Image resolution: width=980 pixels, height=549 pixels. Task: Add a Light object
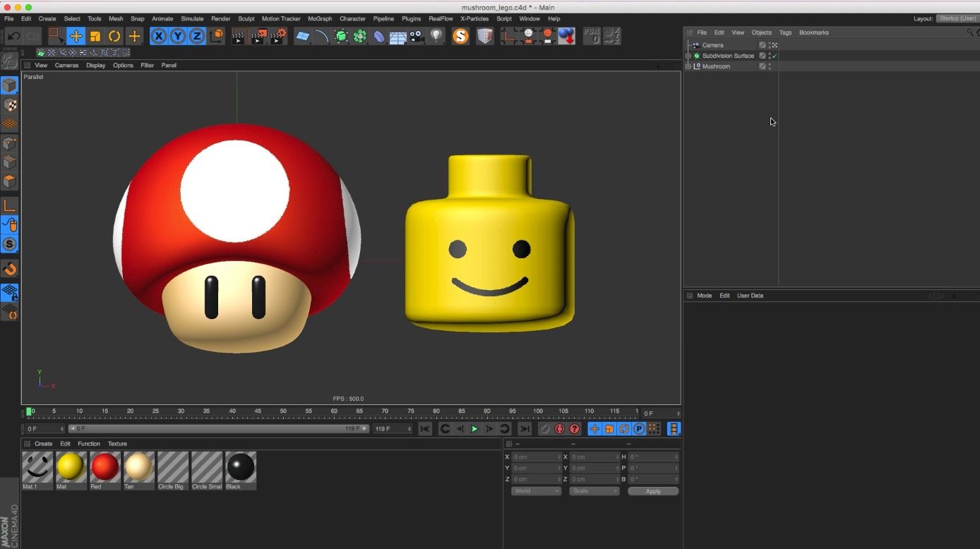[x=436, y=36]
